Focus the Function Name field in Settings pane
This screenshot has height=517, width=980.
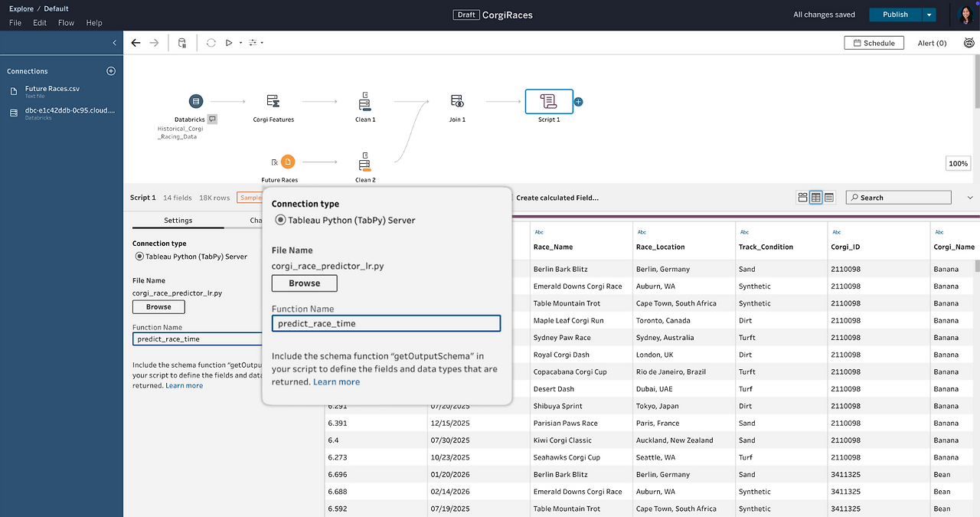[x=198, y=339]
